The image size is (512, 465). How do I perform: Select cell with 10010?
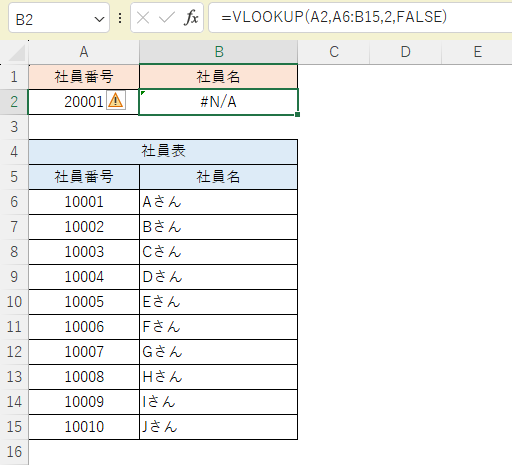(84, 427)
